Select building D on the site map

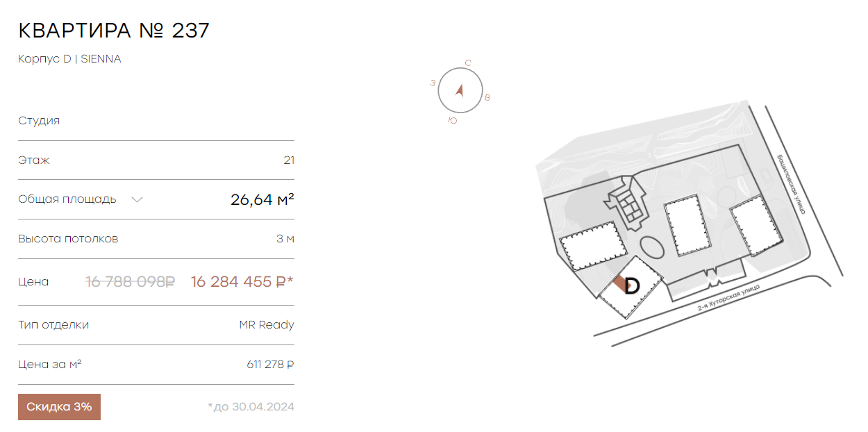[x=631, y=287]
